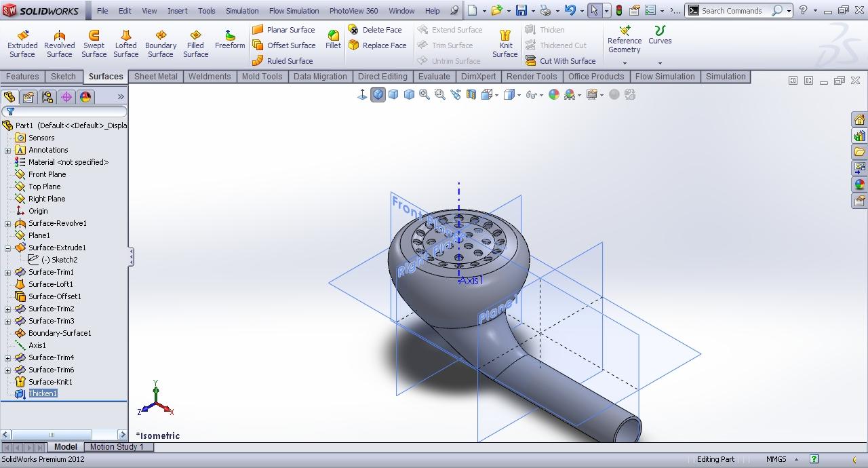Open the Tools menu
The image size is (868, 468).
pyautogui.click(x=207, y=11)
